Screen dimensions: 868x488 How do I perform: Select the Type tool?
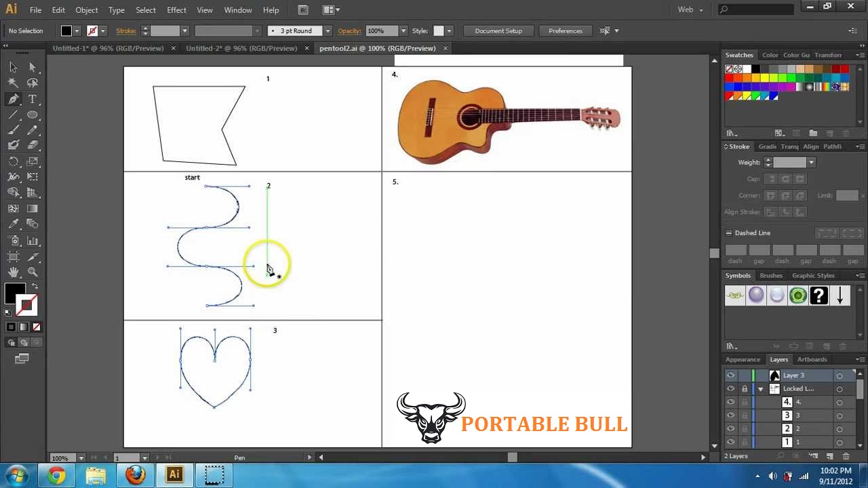click(33, 98)
